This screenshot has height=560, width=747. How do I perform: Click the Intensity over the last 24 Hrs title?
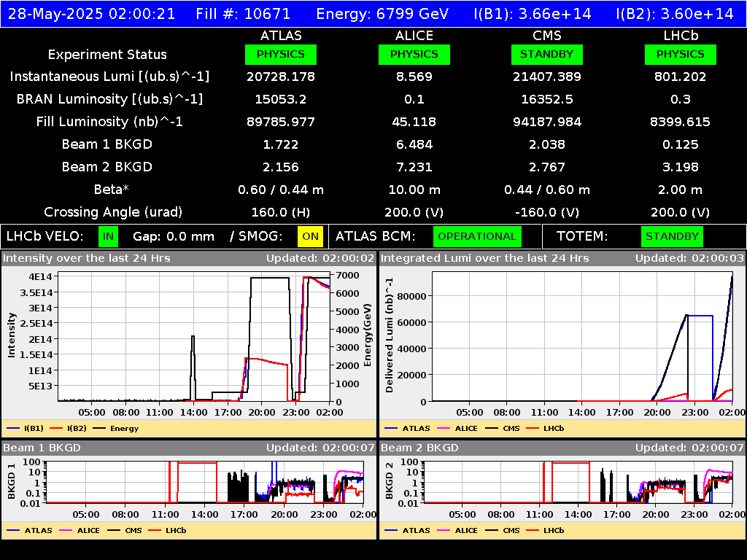coord(87,258)
